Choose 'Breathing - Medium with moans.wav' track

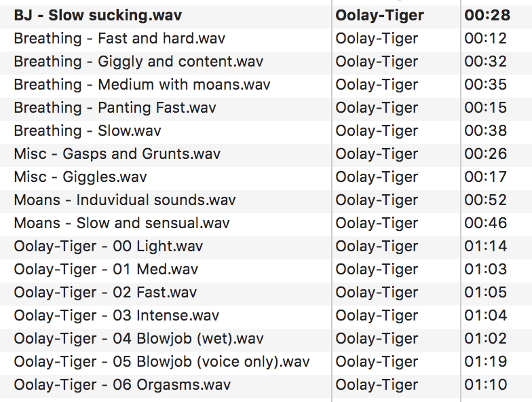(142, 84)
